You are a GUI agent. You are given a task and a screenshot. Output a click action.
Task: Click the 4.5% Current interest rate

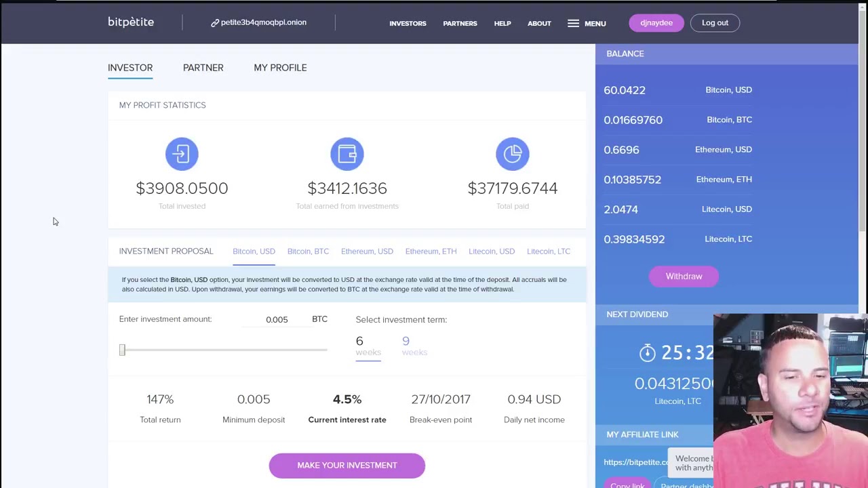point(347,399)
